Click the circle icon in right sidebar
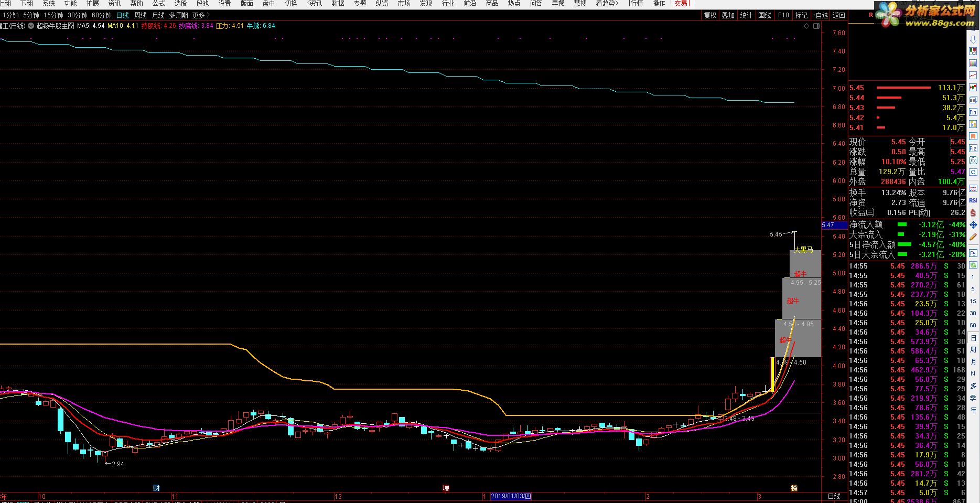 pos(973,172)
